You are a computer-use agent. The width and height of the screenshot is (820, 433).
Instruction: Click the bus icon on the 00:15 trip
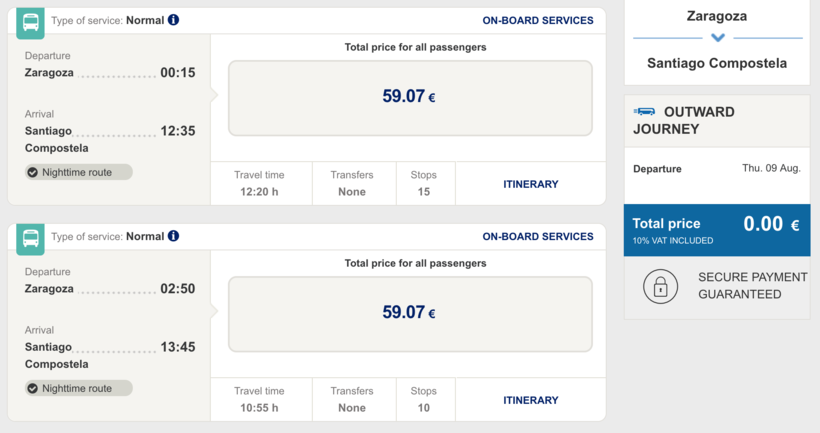coord(31,23)
